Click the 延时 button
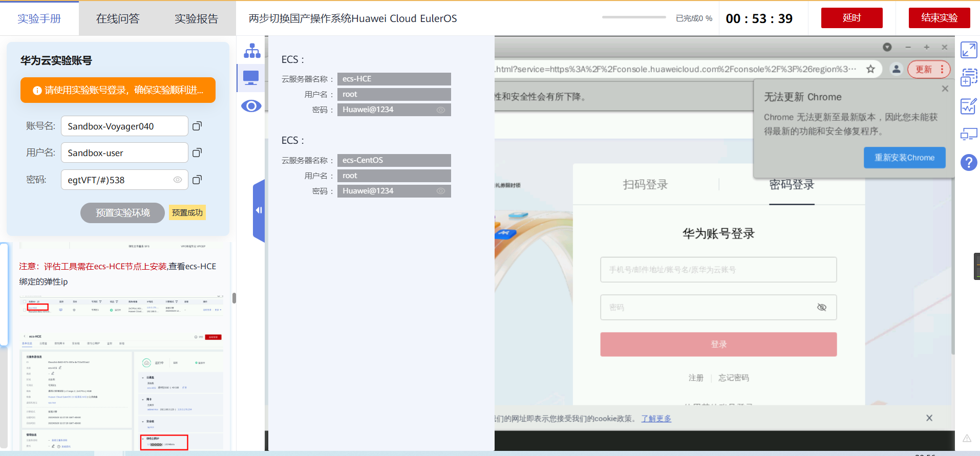Image resolution: width=980 pixels, height=456 pixels. click(851, 18)
